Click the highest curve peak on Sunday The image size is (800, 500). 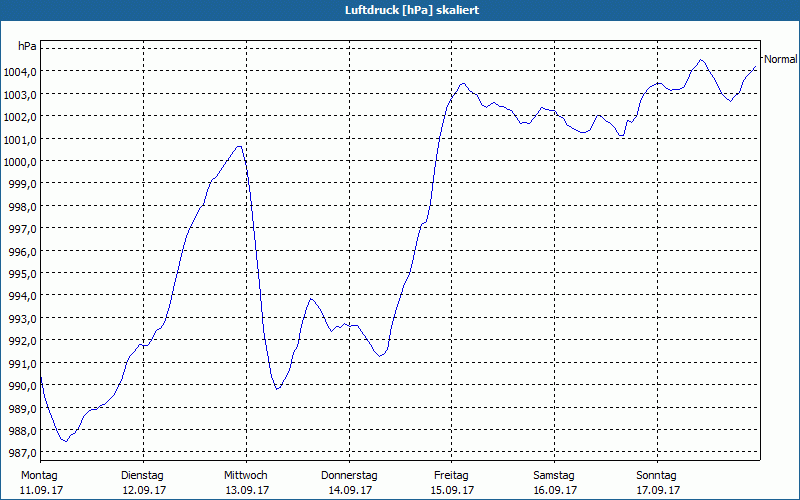pyautogui.click(x=701, y=60)
